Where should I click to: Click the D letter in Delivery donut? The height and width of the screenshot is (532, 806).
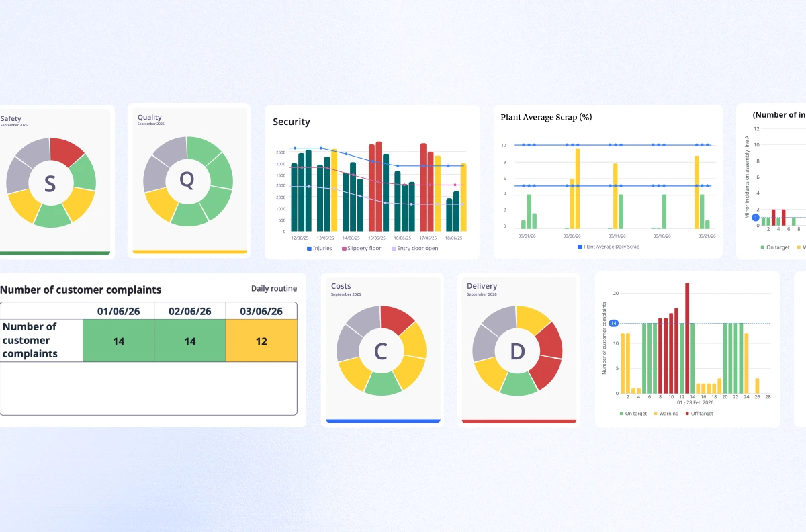tap(517, 351)
